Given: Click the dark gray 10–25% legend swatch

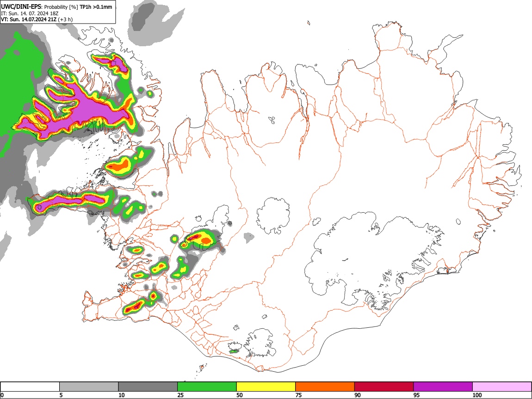Looking at the screenshot, I should click(148, 387).
